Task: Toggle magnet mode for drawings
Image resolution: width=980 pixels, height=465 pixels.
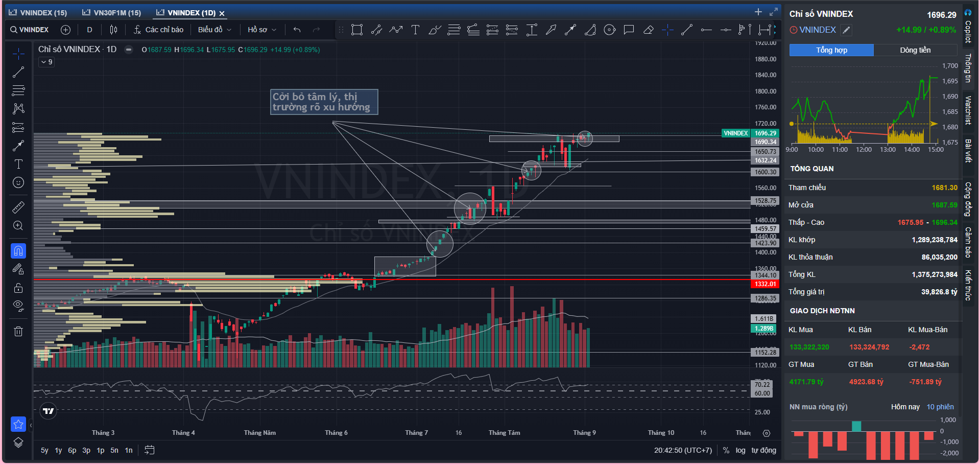Action: 18,250
